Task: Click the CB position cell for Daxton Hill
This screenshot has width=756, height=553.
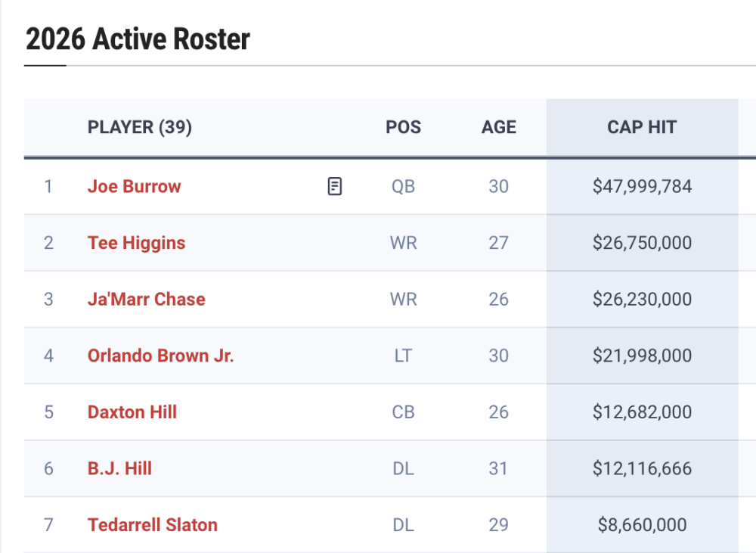Action: pyautogui.click(x=403, y=412)
